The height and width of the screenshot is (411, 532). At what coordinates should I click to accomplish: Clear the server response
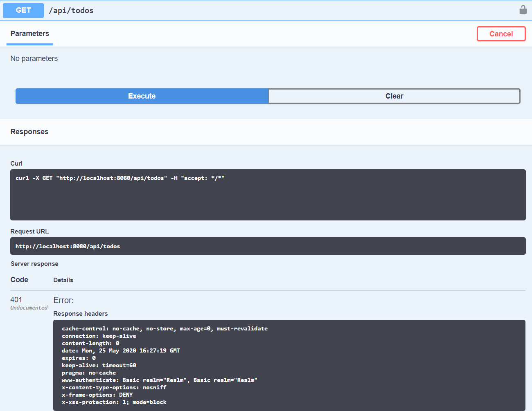(x=394, y=96)
